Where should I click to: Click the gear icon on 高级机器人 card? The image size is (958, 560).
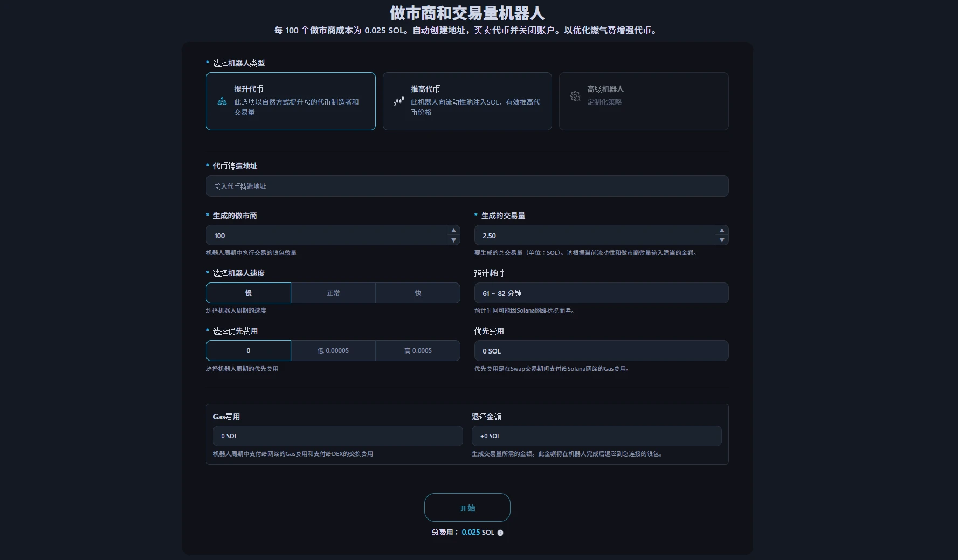(x=575, y=95)
